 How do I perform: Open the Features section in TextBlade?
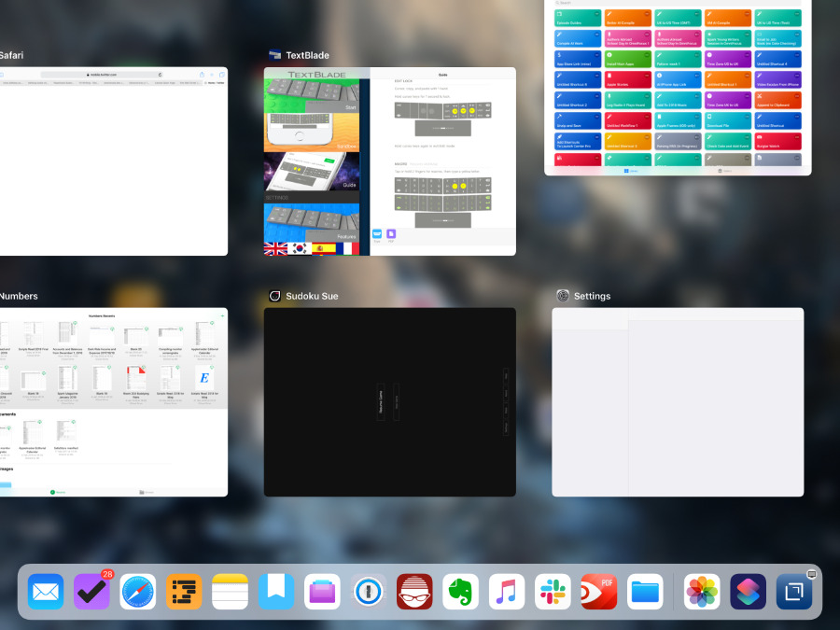[312, 223]
